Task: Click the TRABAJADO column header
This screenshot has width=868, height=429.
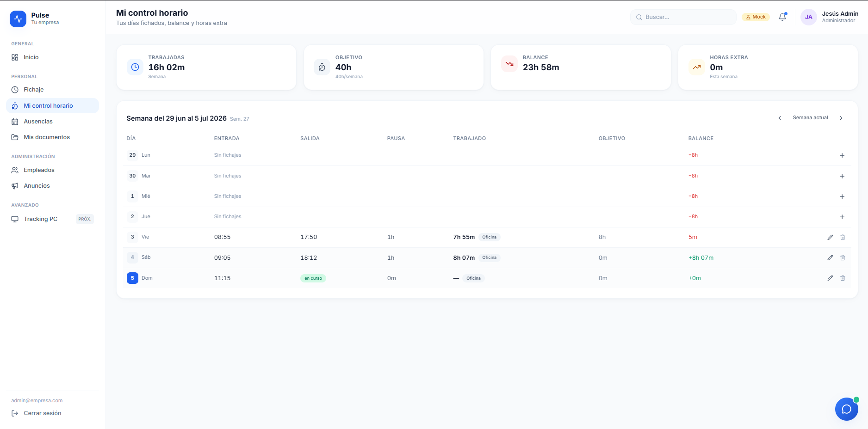Action: tap(470, 139)
